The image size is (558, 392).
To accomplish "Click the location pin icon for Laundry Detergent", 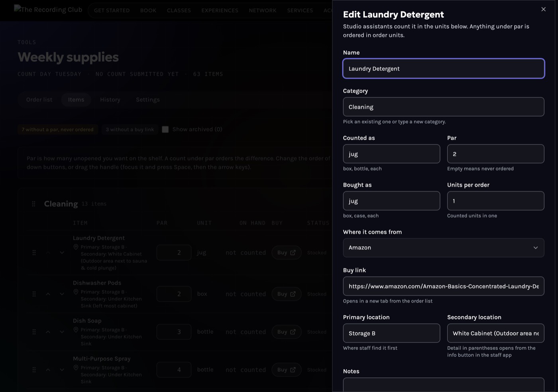I will (x=76, y=247).
